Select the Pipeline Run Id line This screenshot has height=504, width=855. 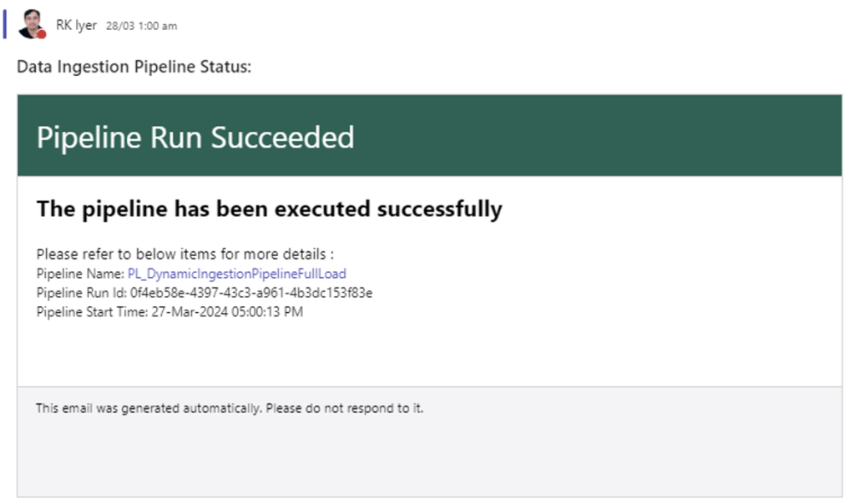(x=205, y=293)
